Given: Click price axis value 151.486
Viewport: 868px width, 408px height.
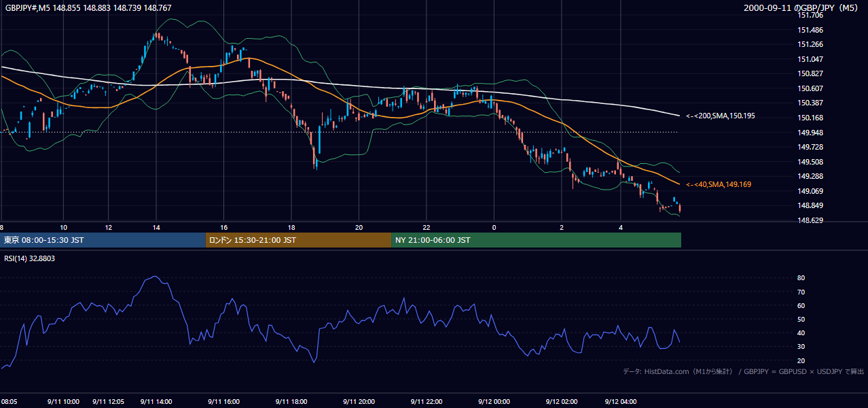Looking at the screenshot, I should [810, 30].
